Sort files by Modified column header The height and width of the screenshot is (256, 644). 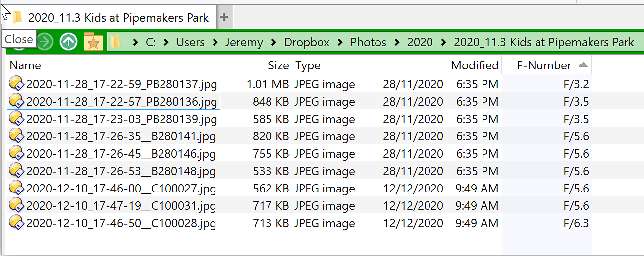[474, 65]
